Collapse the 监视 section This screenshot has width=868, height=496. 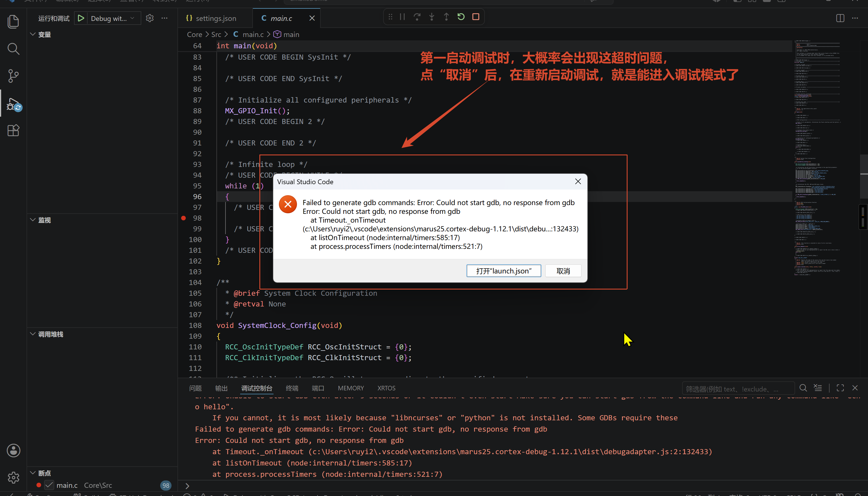(x=33, y=220)
